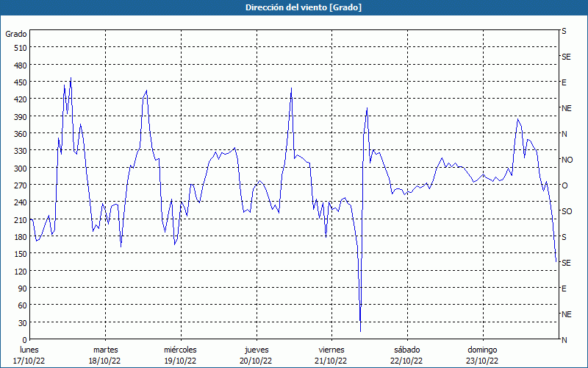Select the date 19/10/22
Viewport: 588px width, 368px height.
point(180,361)
